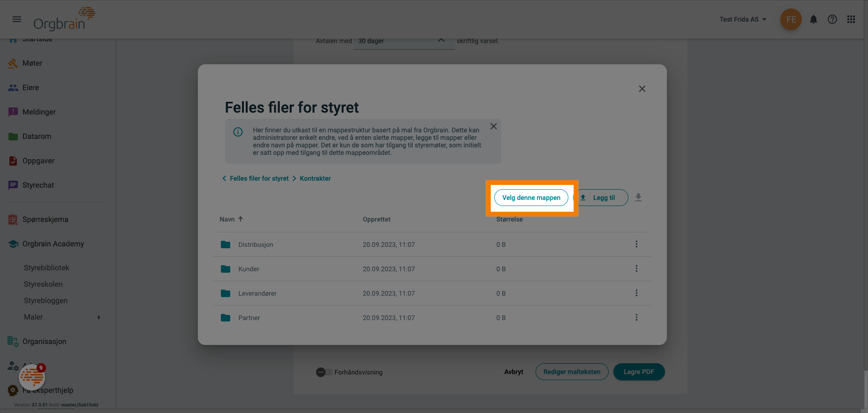
Task: Dismiss the info banner message
Action: 493,126
